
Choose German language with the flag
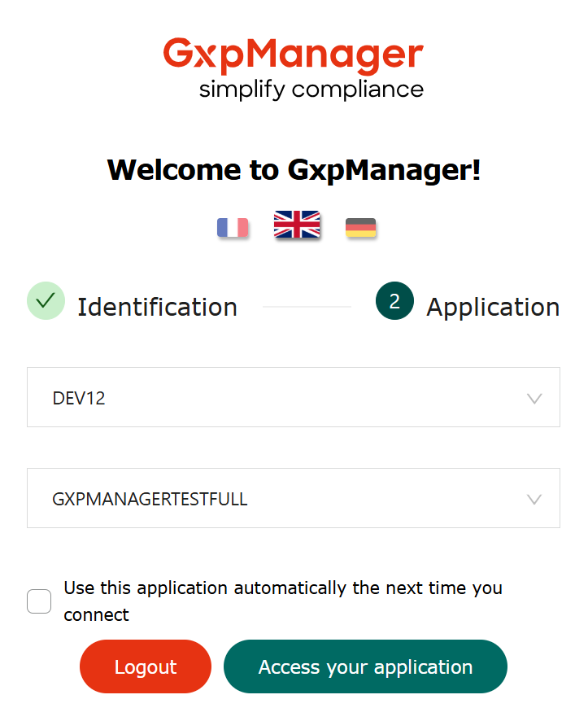360,228
